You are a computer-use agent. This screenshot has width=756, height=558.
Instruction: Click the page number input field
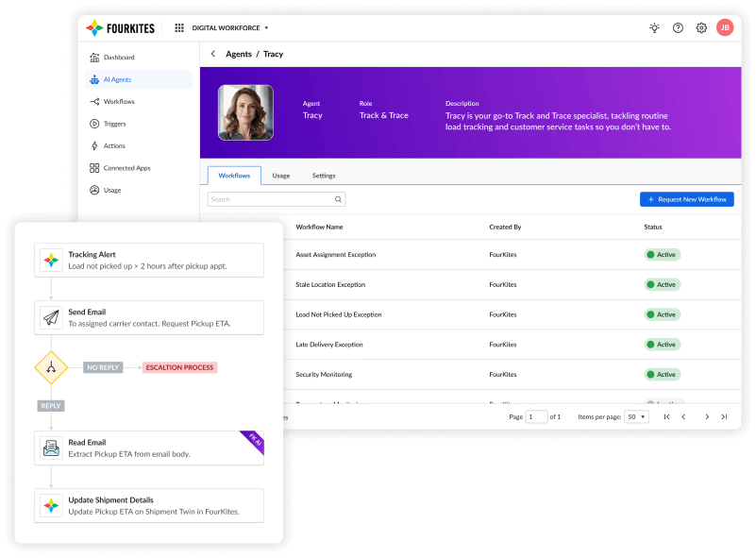[x=536, y=416]
